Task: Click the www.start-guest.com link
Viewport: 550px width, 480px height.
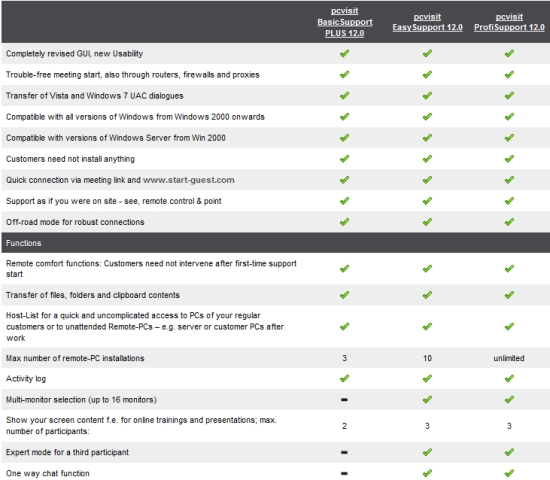Action: point(189,180)
